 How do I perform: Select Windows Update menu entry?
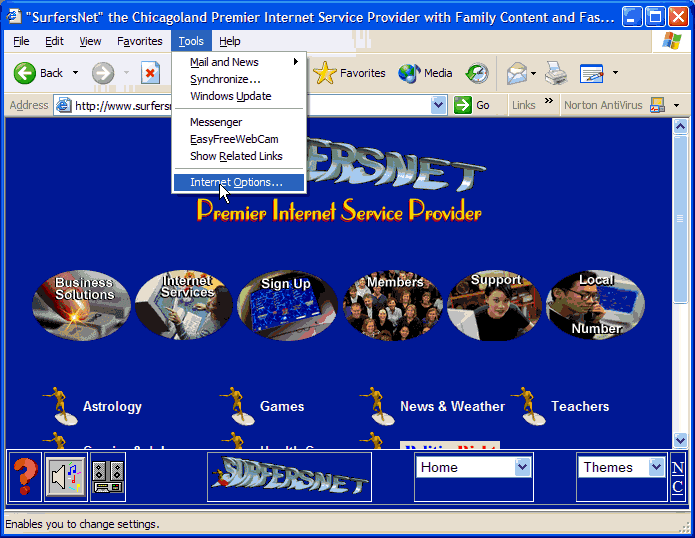point(239,96)
